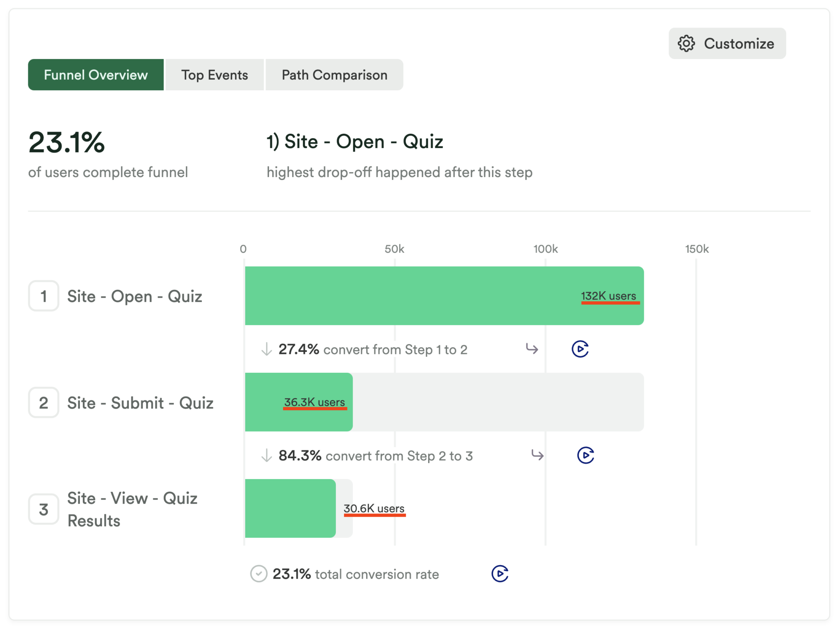
Task: Play session recordings for Step 1 to 2 conversion
Action: [580, 349]
